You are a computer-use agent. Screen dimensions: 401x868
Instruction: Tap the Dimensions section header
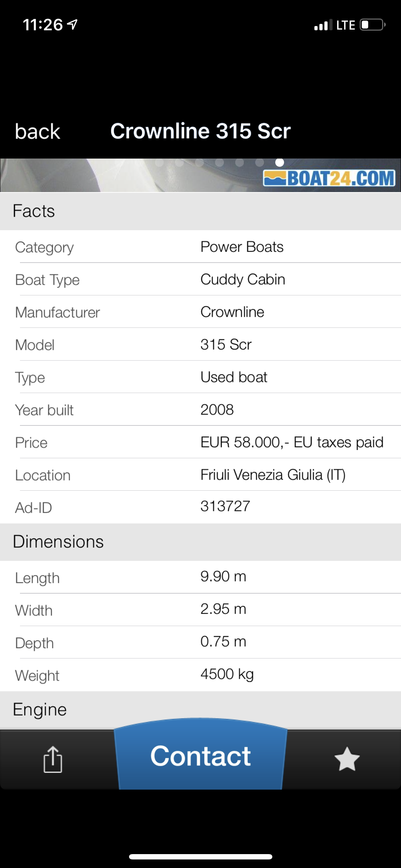pos(58,542)
